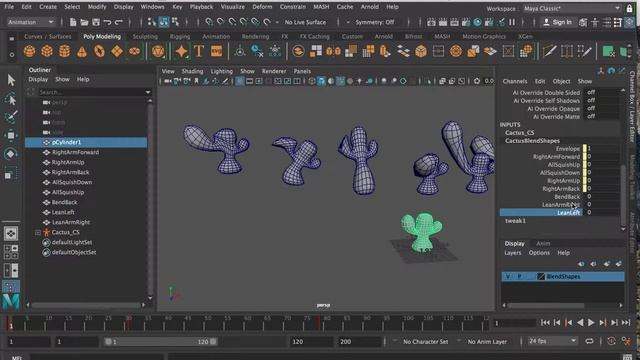This screenshot has height=360, width=640.
Task: Click the polygon Type text tool icon
Action: (199, 51)
